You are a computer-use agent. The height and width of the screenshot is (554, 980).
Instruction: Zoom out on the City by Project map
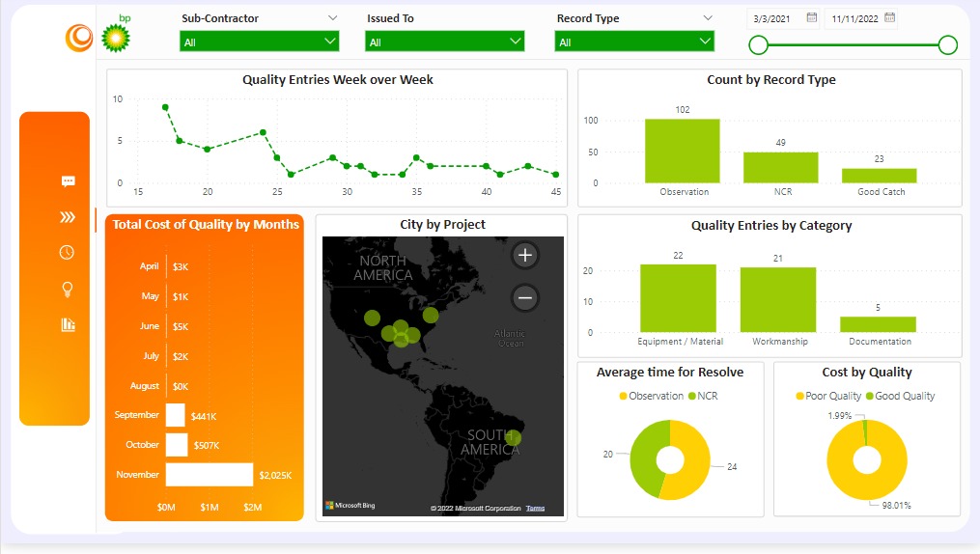tap(525, 298)
